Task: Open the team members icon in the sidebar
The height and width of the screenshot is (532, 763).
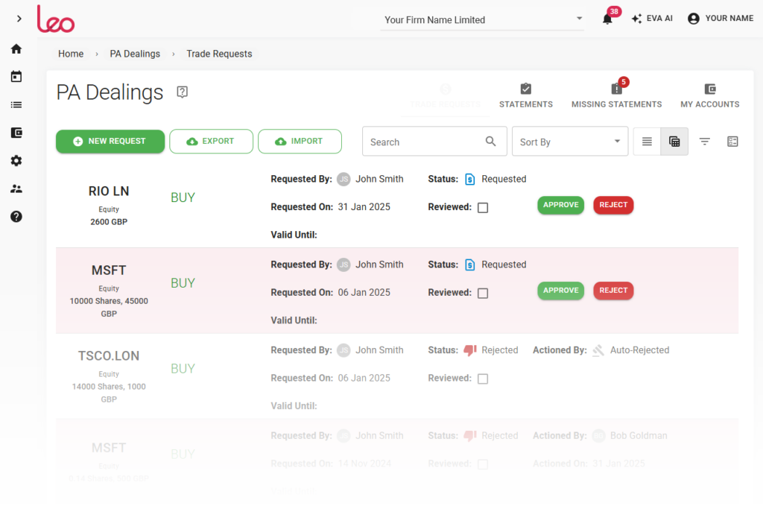Action: pyautogui.click(x=16, y=189)
